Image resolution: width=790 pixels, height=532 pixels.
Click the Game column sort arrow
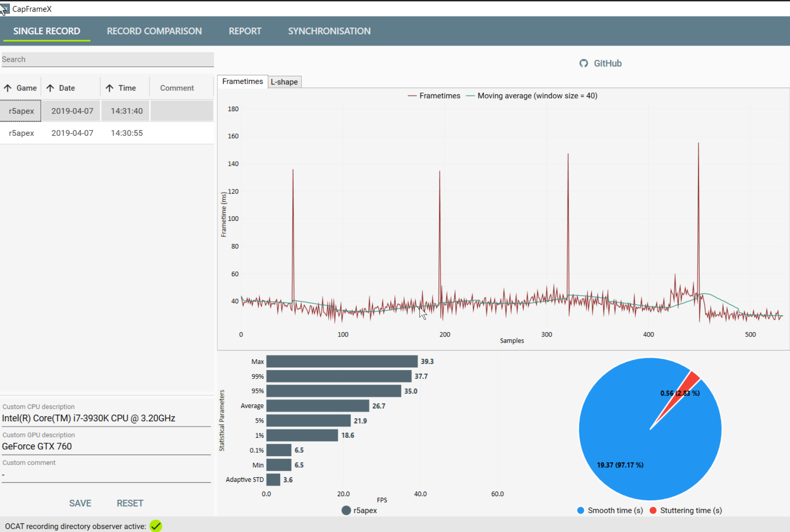tap(8, 88)
